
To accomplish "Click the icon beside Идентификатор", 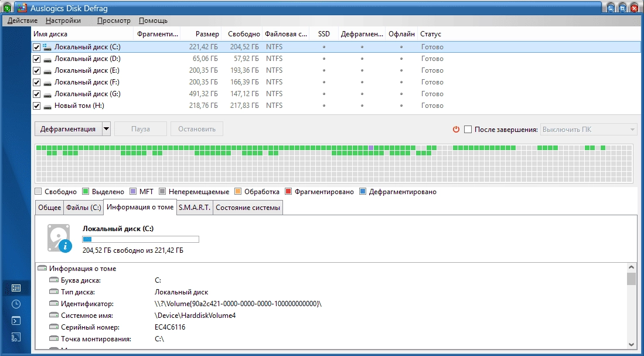I will click(54, 303).
